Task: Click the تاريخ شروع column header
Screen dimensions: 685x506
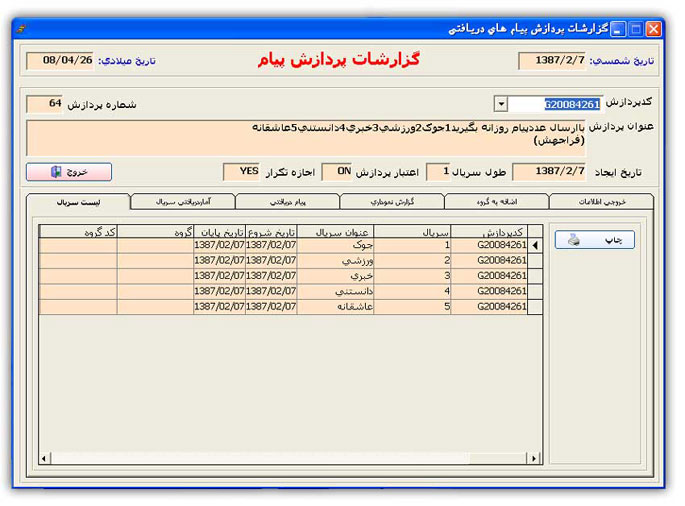Action: [271, 232]
